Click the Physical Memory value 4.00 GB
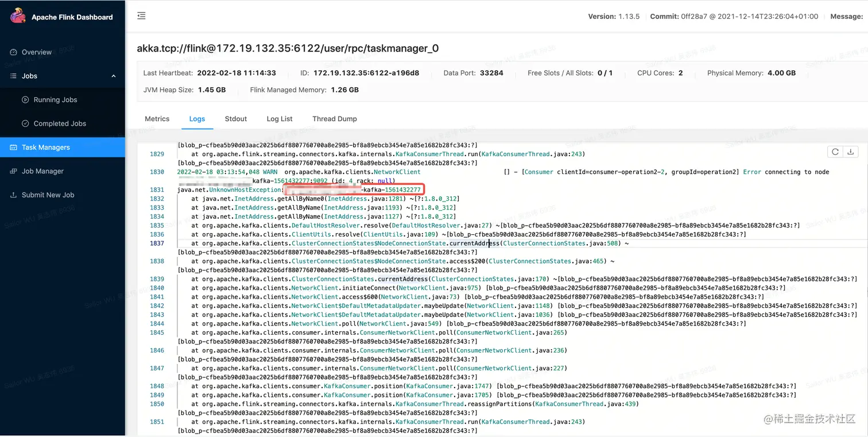 (781, 73)
